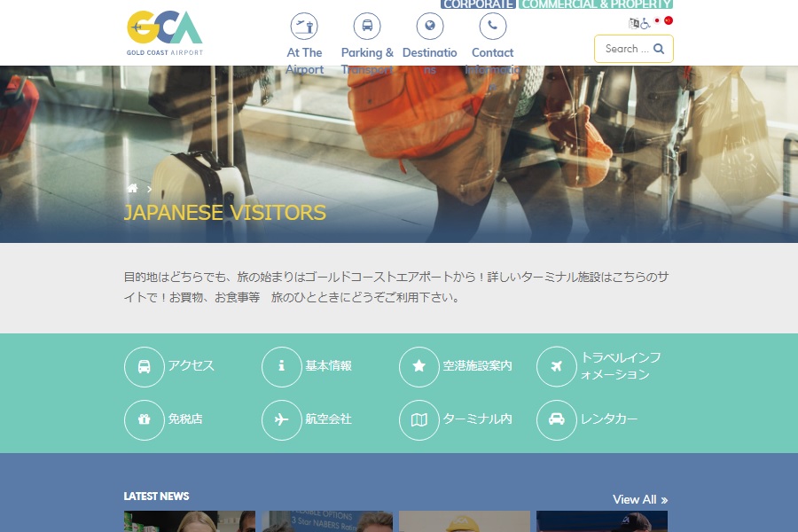
Task: Open レンタカー with the car icon
Action: pyautogui.click(x=557, y=420)
